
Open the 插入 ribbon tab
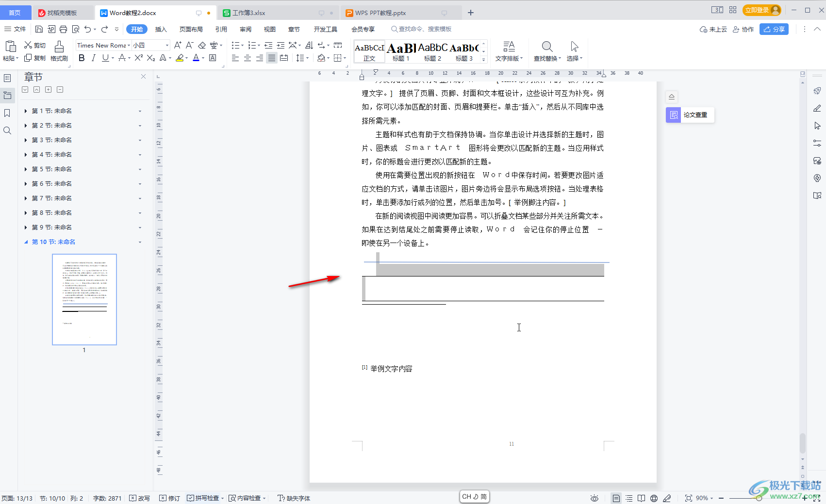tap(161, 29)
